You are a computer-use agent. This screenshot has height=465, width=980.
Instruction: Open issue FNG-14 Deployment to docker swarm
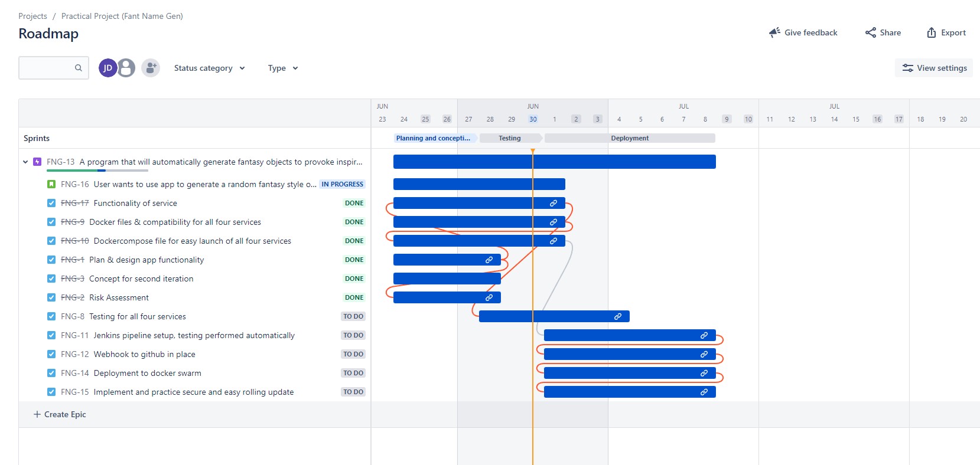click(148, 373)
